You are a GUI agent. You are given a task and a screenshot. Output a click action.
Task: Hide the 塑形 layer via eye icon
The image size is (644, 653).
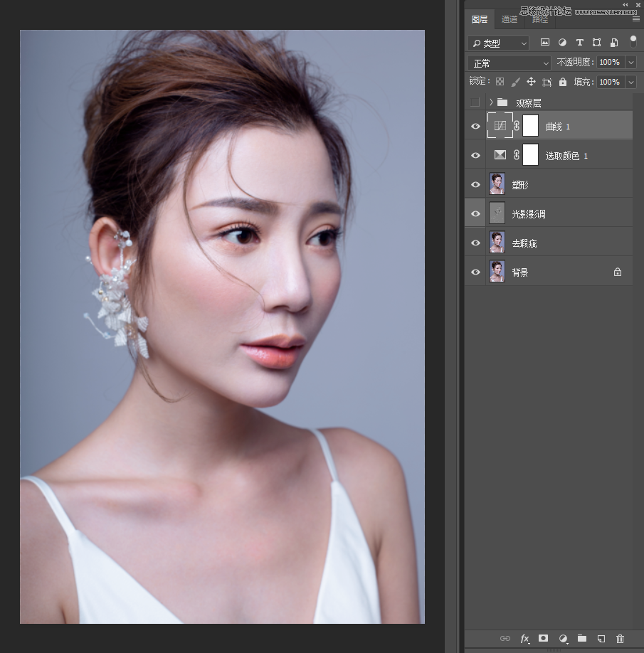tap(475, 185)
